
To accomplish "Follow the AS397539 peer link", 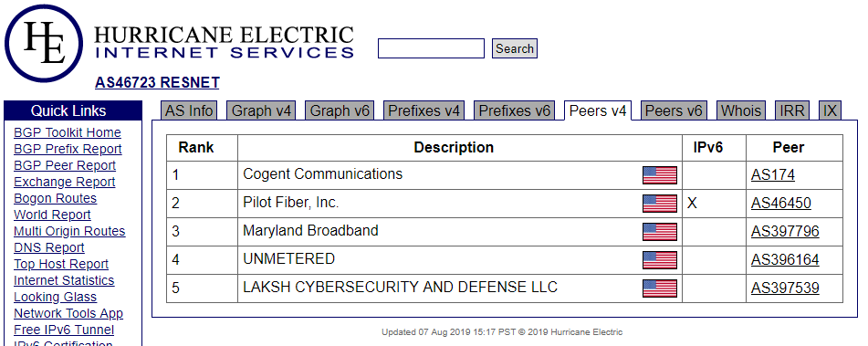I will click(x=785, y=288).
